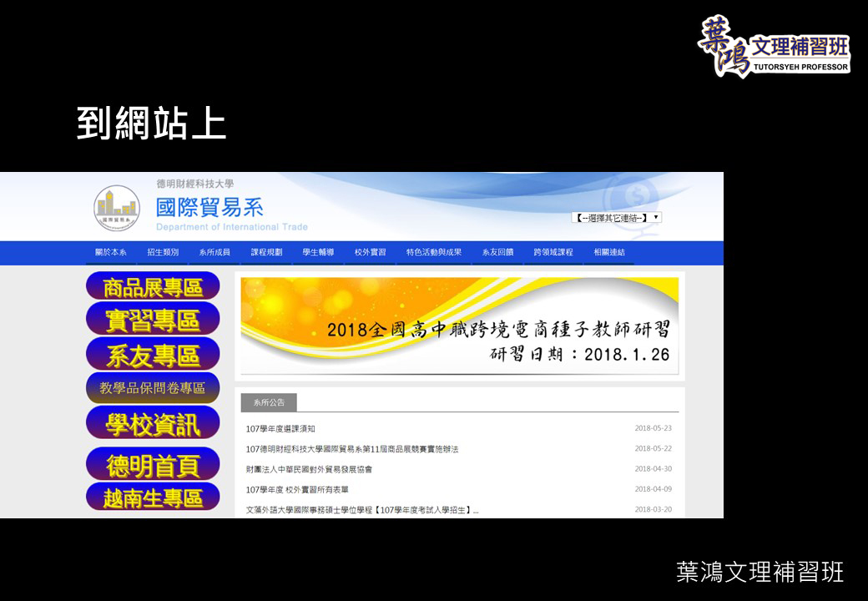The height and width of the screenshot is (601, 868).
Task: Click the 國際貿易系 department title
Action: tap(209, 207)
